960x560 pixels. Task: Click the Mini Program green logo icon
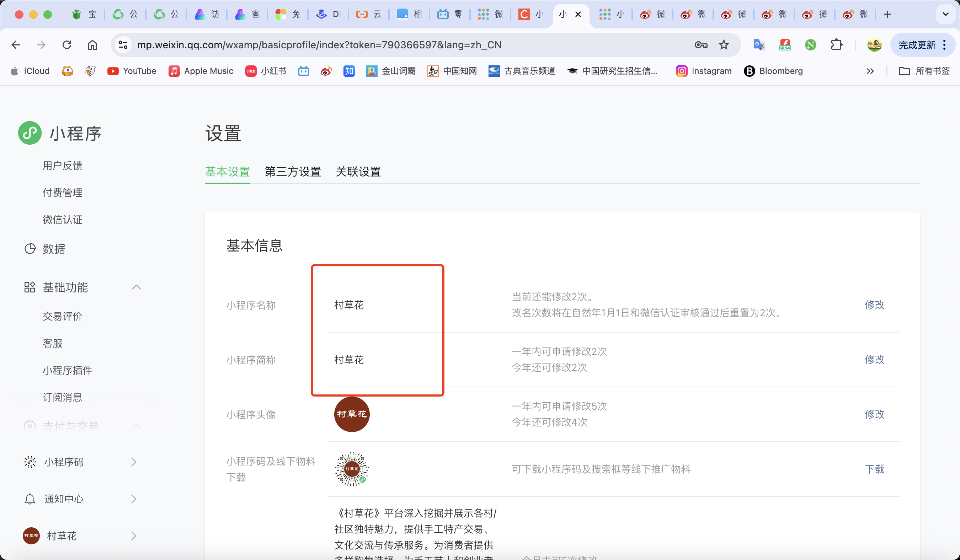[30, 133]
